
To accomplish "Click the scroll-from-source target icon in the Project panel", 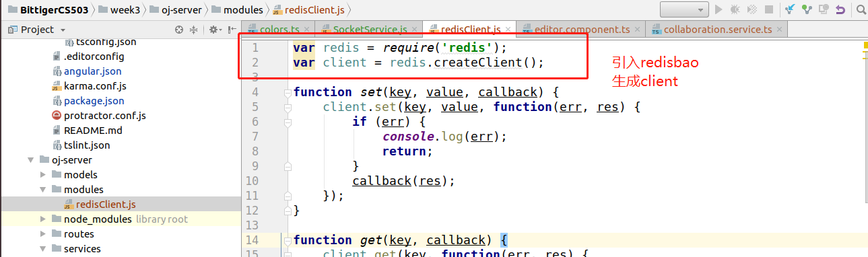I will (x=179, y=30).
